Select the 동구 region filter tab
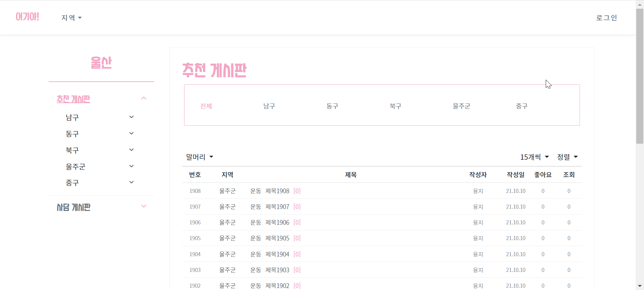This screenshot has width=644, height=290. [x=332, y=106]
